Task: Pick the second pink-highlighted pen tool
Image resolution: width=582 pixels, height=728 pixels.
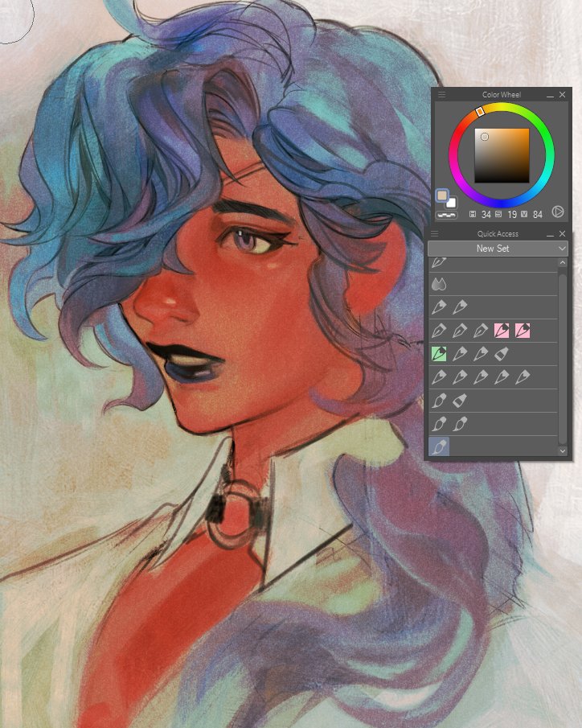Action: click(523, 331)
